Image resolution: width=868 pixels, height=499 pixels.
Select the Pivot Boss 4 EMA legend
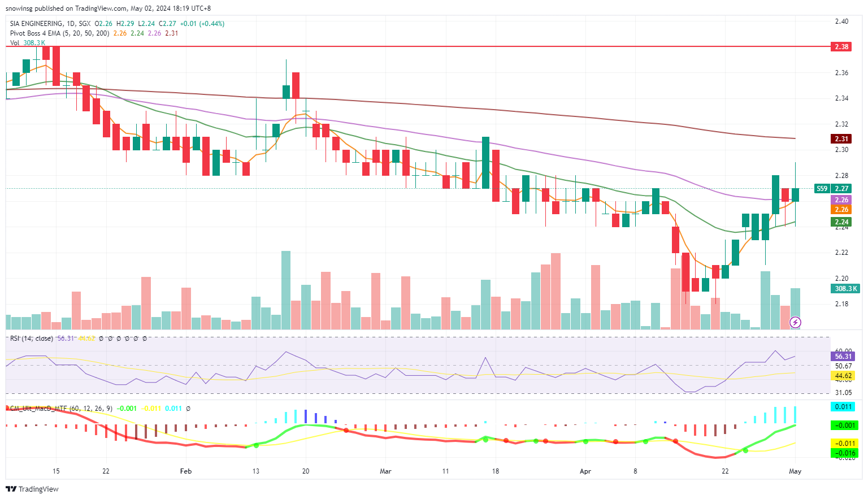pos(60,33)
